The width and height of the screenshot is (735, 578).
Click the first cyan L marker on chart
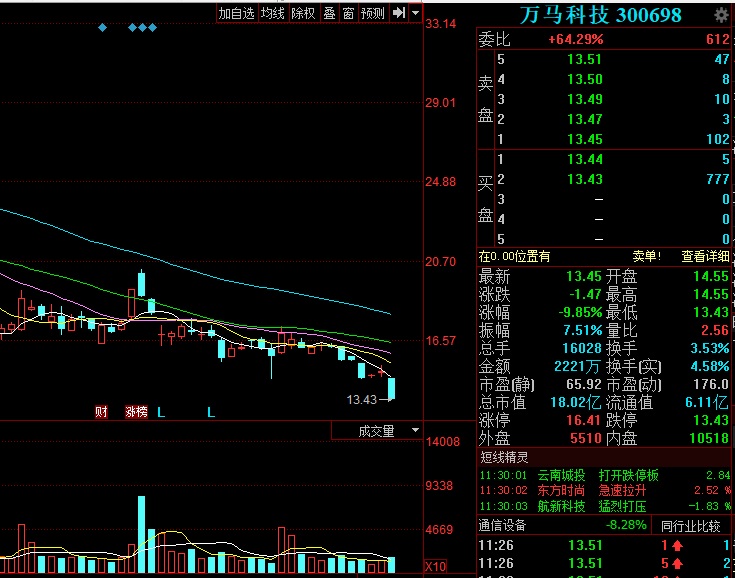pyautogui.click(x=160, y=411)
